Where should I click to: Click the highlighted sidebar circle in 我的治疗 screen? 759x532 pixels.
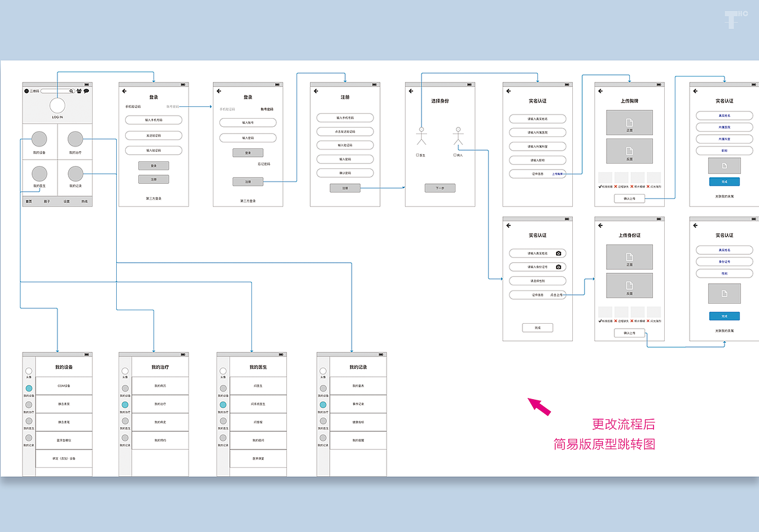(125, 404)
